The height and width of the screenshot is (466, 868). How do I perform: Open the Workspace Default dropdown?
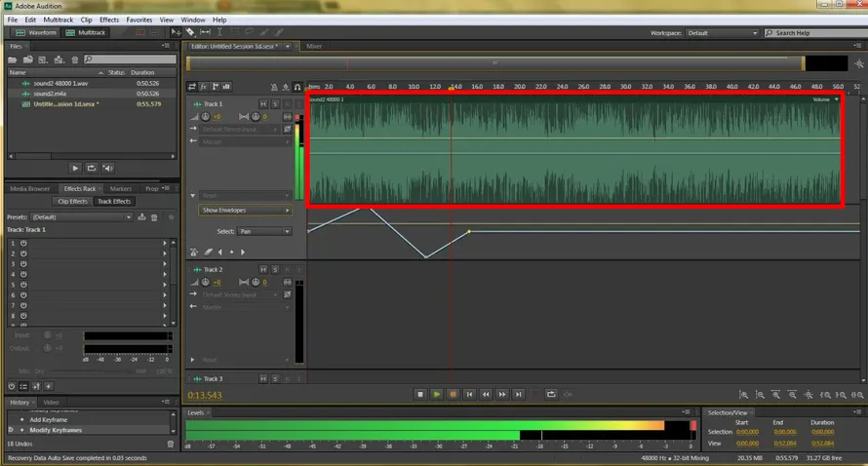pyautogui.click(x=722, y=33)
